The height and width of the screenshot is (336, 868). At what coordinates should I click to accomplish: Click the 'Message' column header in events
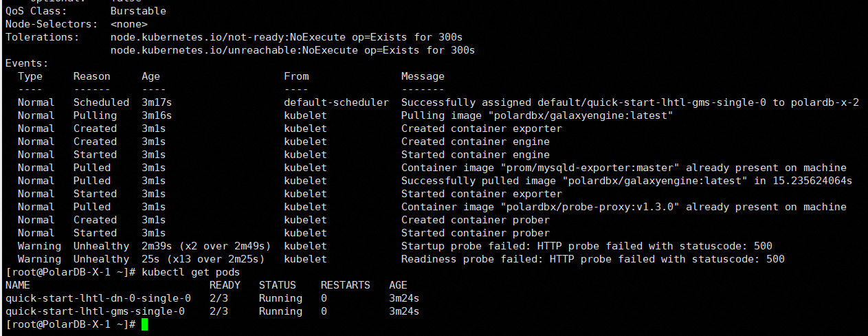423,76
